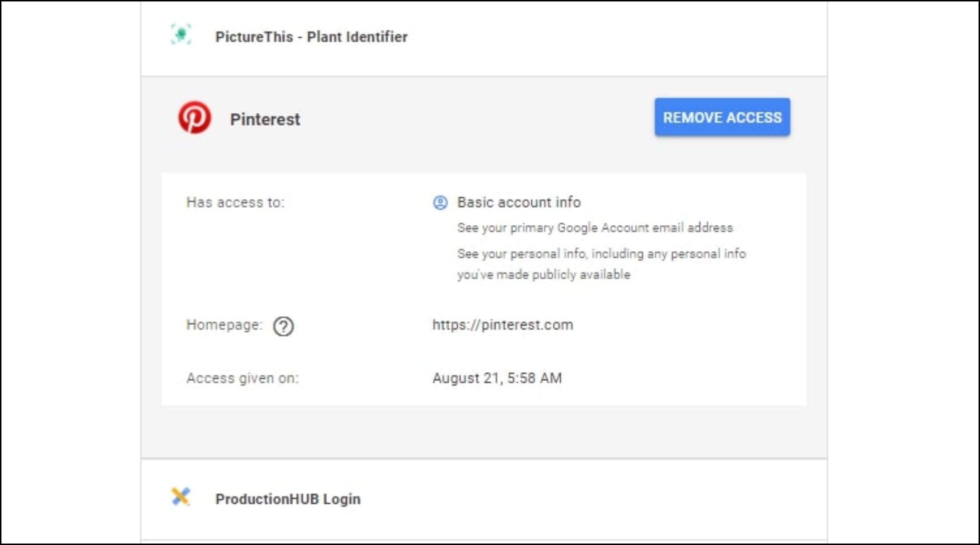Click the 'you've made publicly available' text line

tap(543, 275)
